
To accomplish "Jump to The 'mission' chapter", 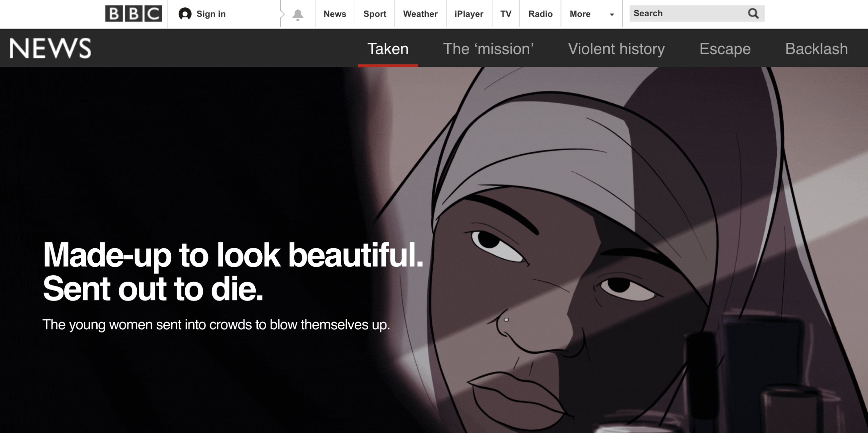I will 488,49.
